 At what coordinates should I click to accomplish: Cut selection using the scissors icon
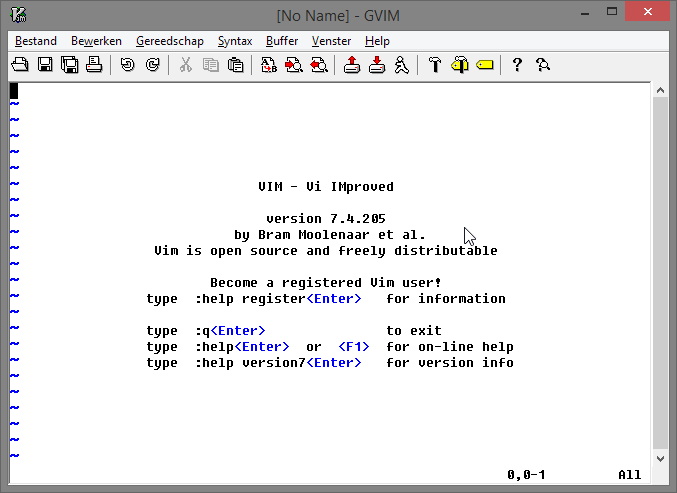[186, 65]
